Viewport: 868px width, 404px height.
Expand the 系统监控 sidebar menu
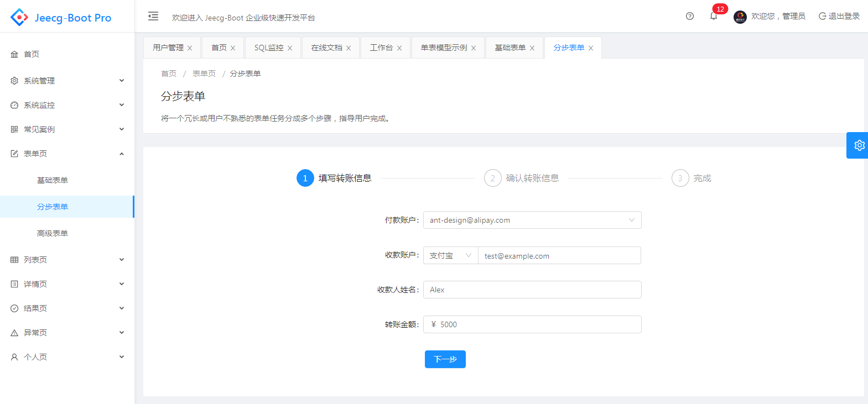[x=122, y=105]
